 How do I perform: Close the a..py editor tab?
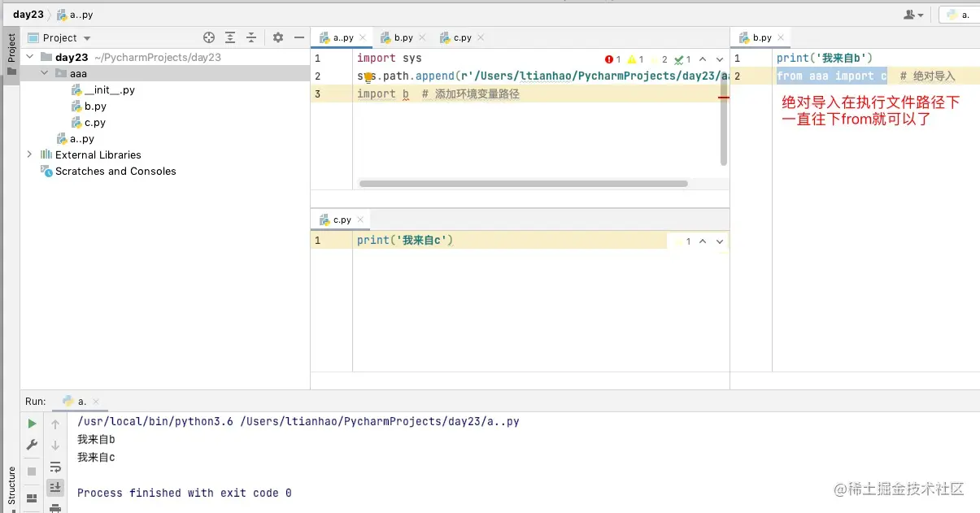point(363,37)
